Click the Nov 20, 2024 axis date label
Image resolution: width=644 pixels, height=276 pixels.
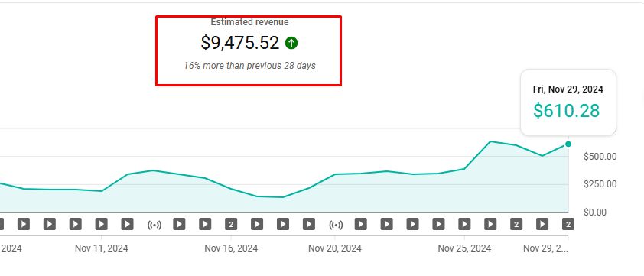335,248
